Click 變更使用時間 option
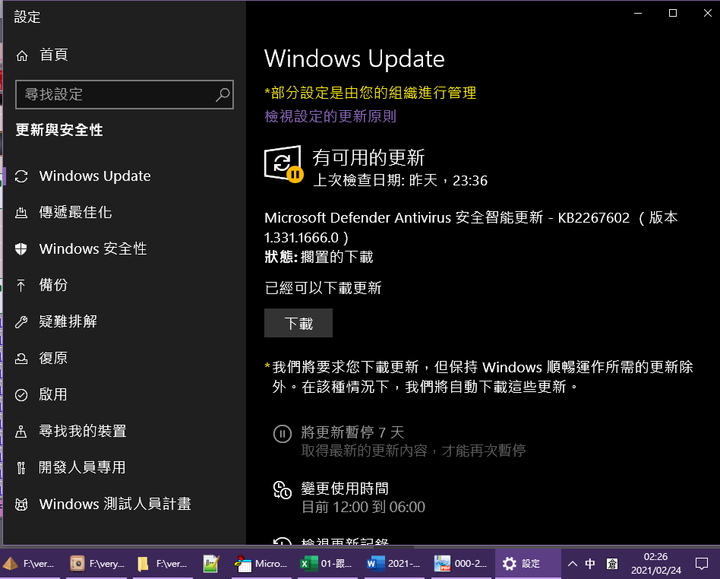This screenshot has width=720, height=579. coord(345,489)
